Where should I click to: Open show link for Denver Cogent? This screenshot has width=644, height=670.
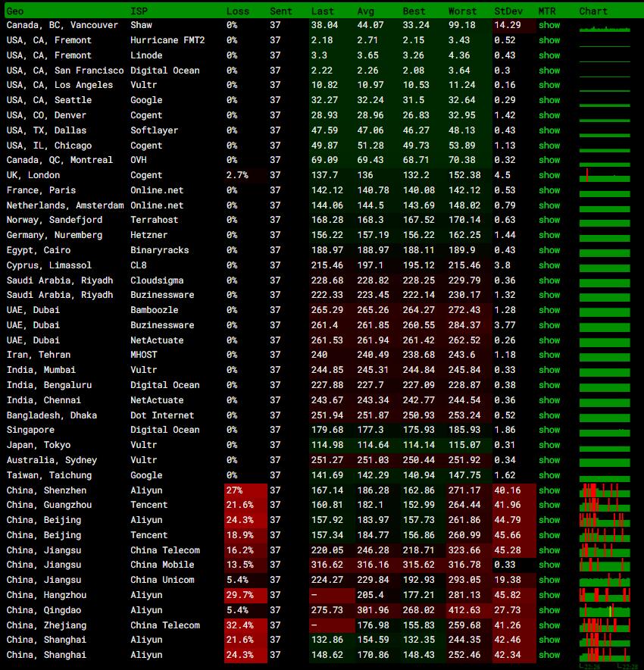(x=549, y=115)
